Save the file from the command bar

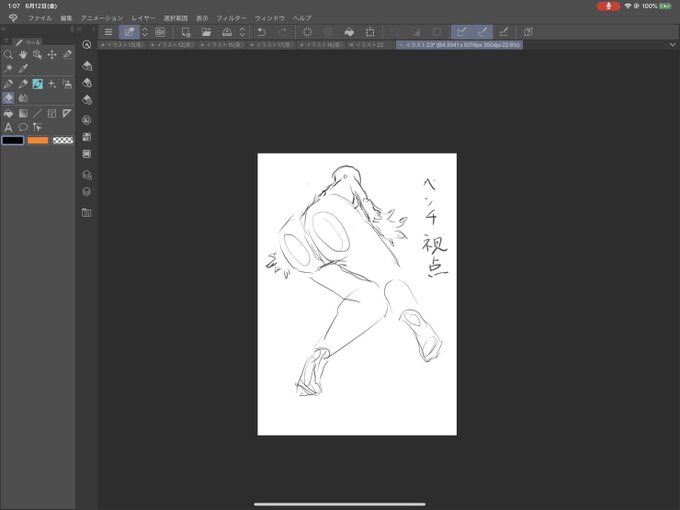click(x=227, y=32)
